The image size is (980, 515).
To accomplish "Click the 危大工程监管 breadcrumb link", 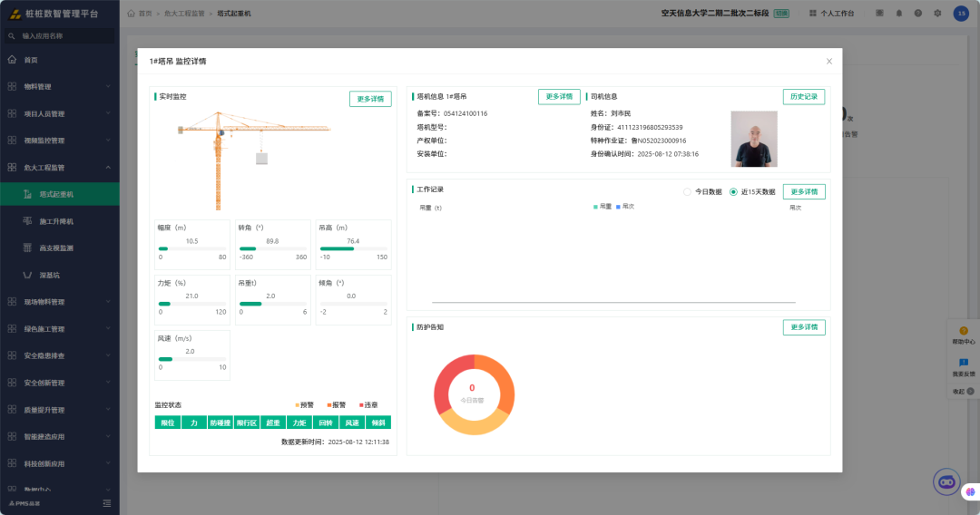I will pos(183,13).
